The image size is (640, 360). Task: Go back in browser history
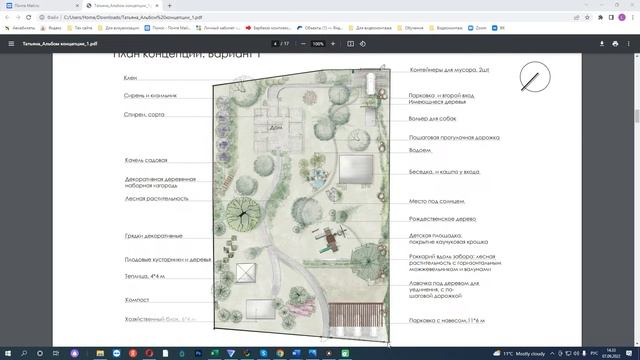pyautogui.click(x=7, y=17)
